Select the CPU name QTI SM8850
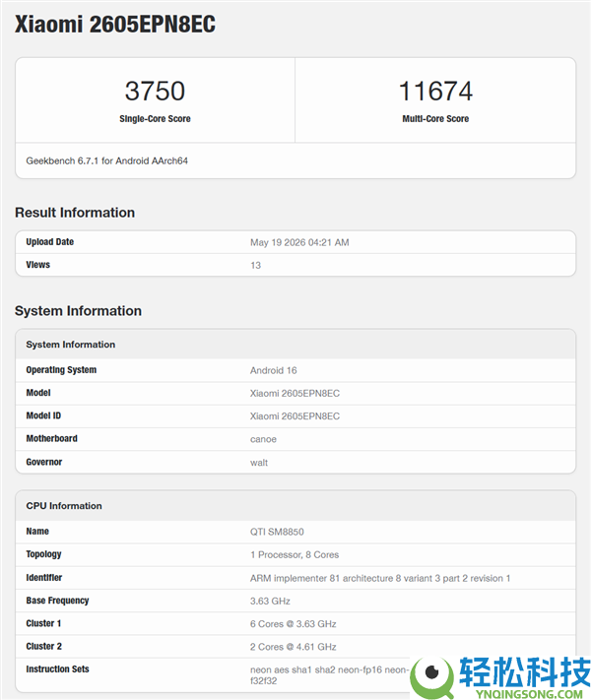Screen dimensions: 591x700 point(277,532)
